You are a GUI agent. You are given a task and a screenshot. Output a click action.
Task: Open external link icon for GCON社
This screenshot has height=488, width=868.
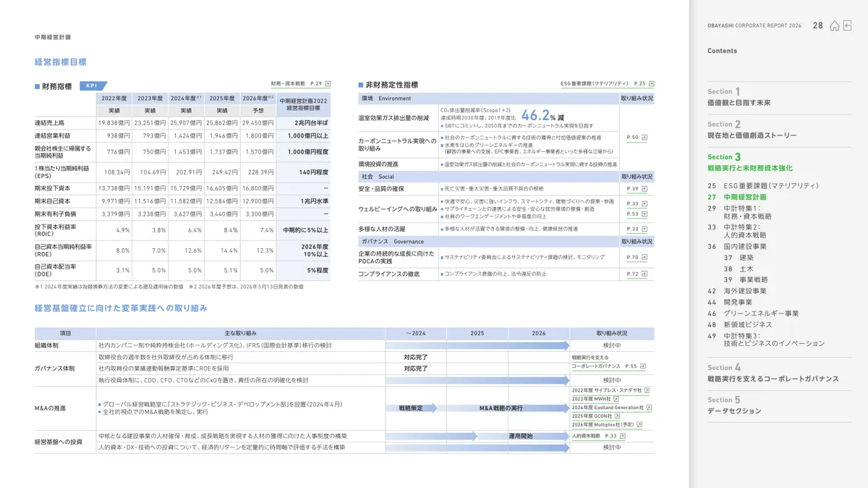[618, 416]
